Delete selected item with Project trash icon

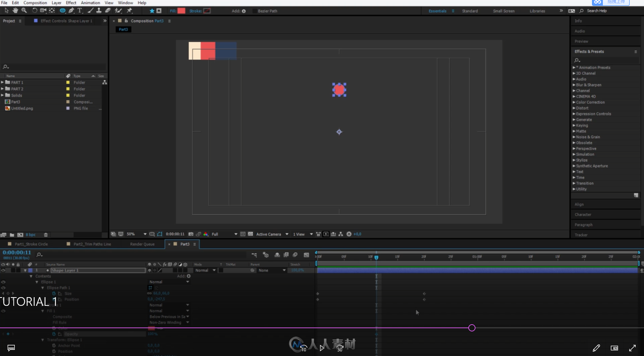[x=46, y=235]
